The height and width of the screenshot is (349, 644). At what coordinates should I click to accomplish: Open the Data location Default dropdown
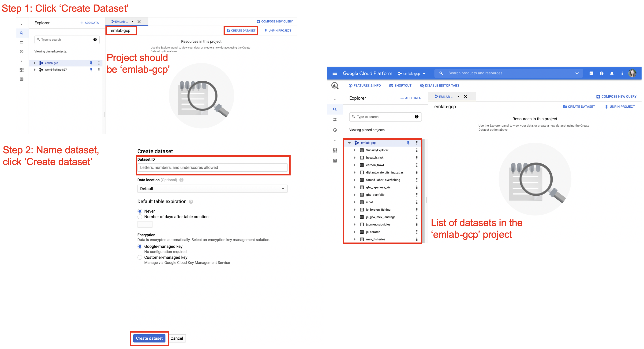click(x=212, y=189)
